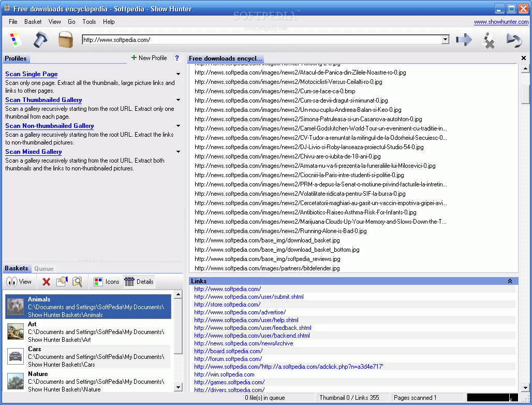This screenshot has height=405, width=532.
Task: Collapse the Links panel chevron
Action: 510,281
